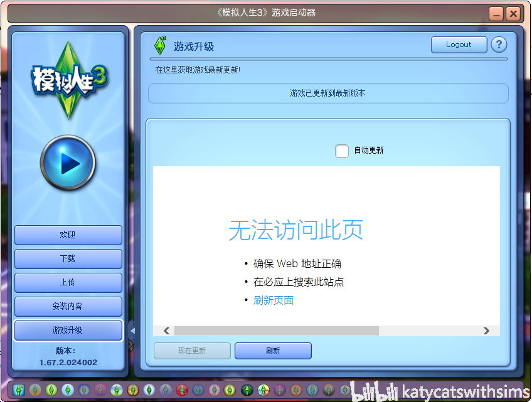
Task: Select the multicolored rainbow plumbob pack icon
Action: [x=263, y=390]
